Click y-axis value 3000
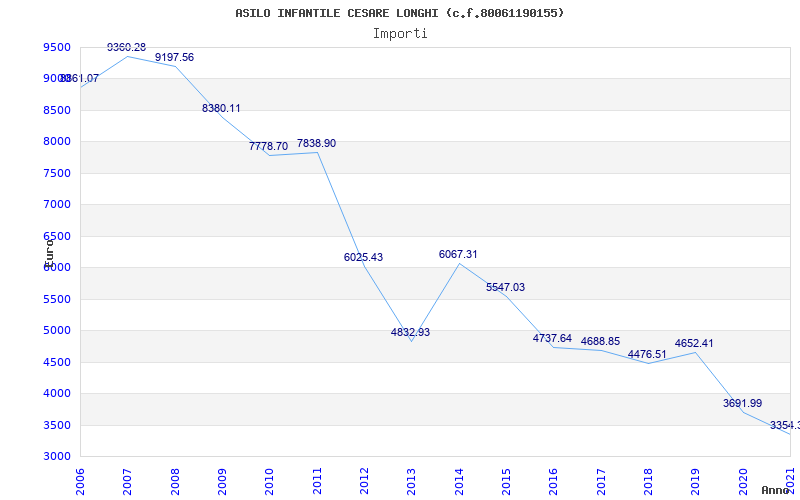 coord(57,457)
